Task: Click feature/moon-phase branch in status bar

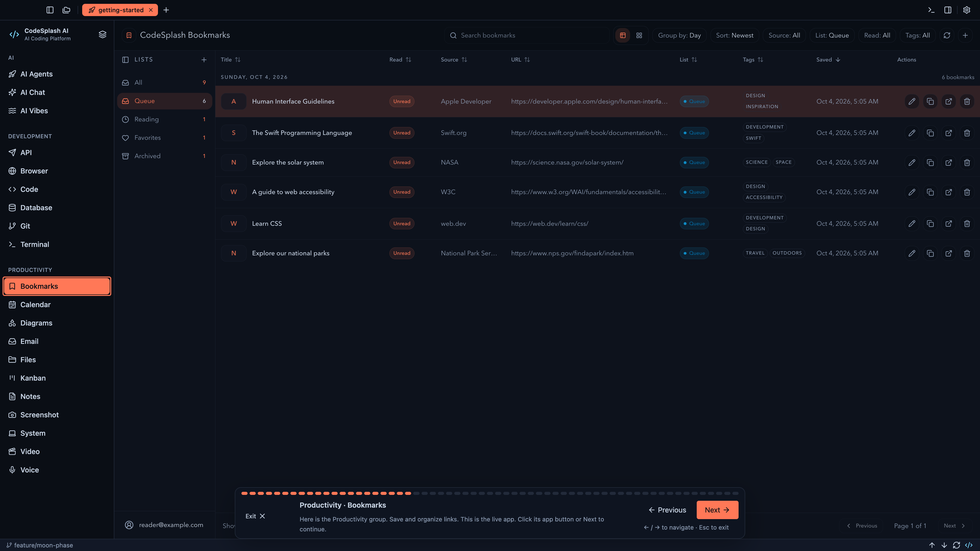Action: (40, 545)
